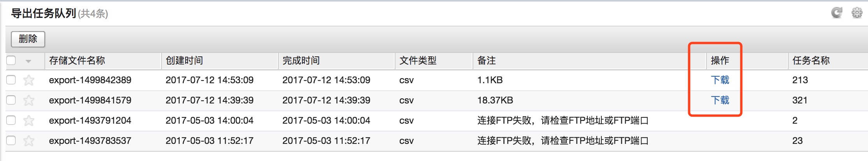Click the 删除 button
Image resolution: width=868 pixels, height=161 pixels.
click(28, 39)
